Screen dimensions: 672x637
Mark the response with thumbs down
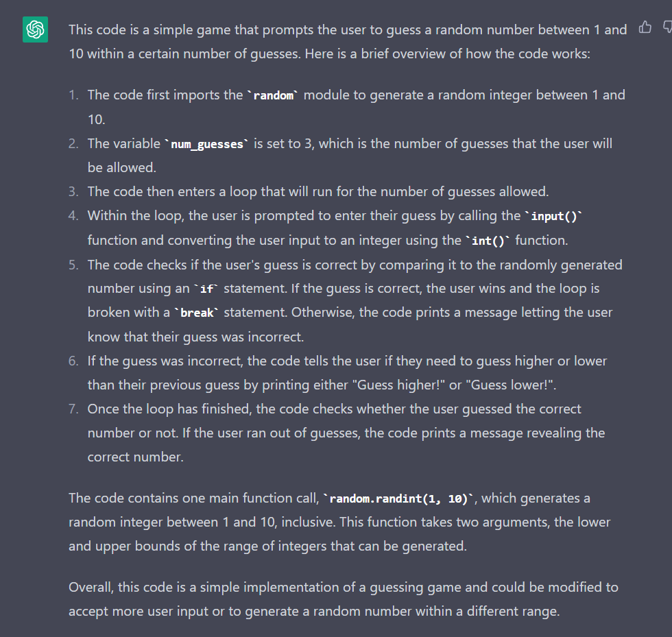(667, 27)
